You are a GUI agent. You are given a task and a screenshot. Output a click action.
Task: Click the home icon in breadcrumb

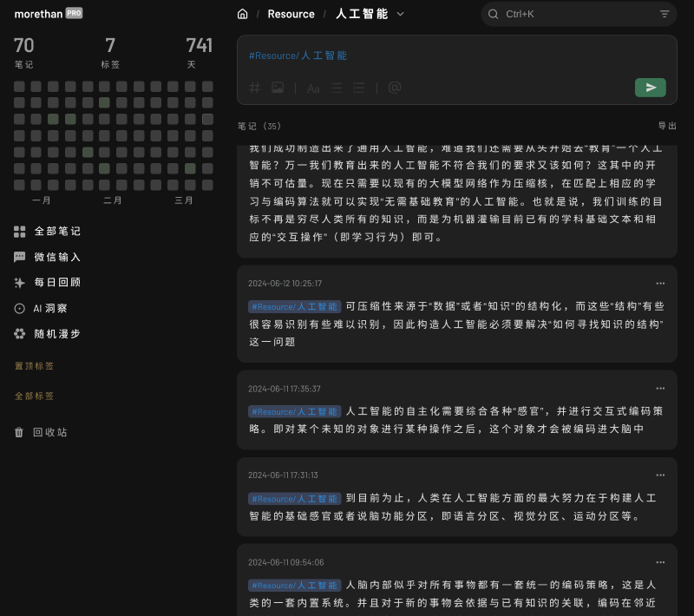click(x=242, y=14)
